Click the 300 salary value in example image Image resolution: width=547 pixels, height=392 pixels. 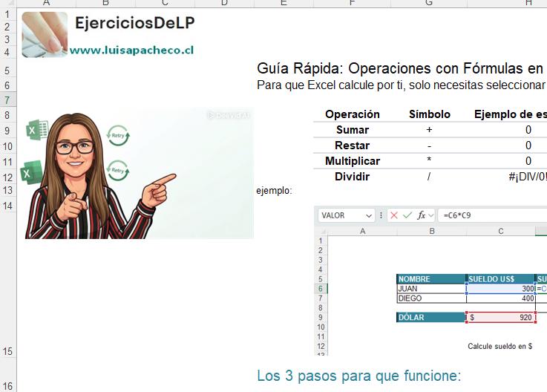pyautogui.click(x=500, y=289)
